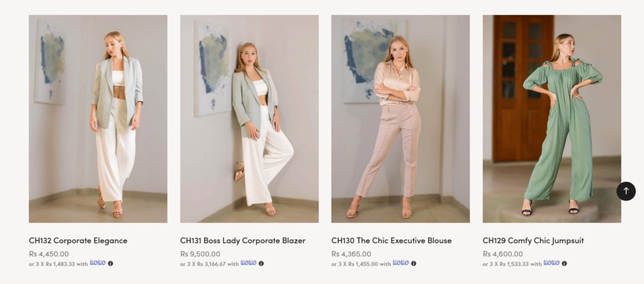Image resolution: width=644 pixels, height=284 pixels.
Task: Click KOKO logo under CH130 Executive Blouse
Action: pos(401,263)
